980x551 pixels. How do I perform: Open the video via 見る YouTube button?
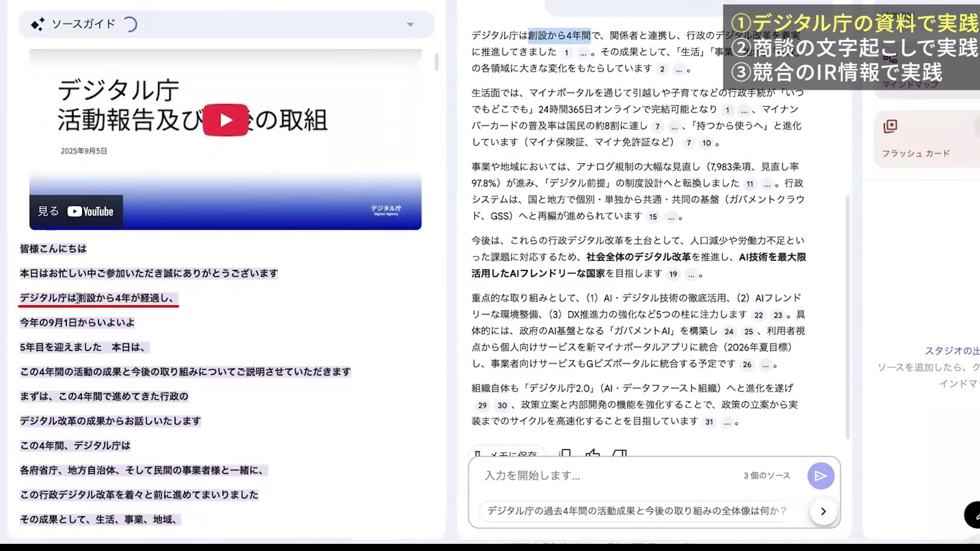(76, 211)
